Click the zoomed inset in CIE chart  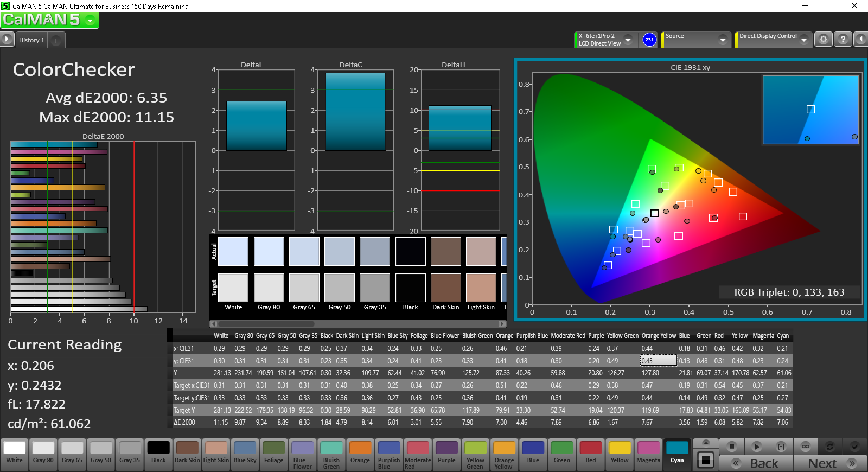[810, 110]
